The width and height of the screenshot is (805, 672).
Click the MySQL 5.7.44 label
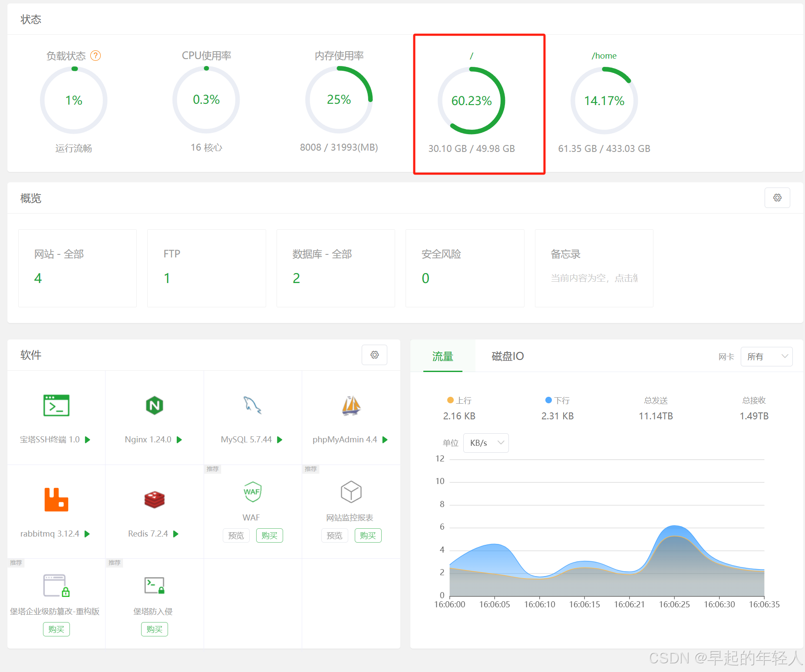click(x=246, y=440)
